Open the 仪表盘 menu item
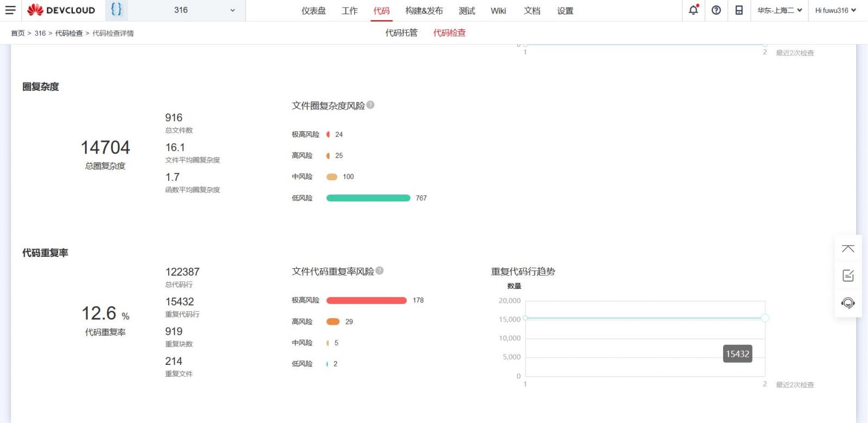 (314, 11)
